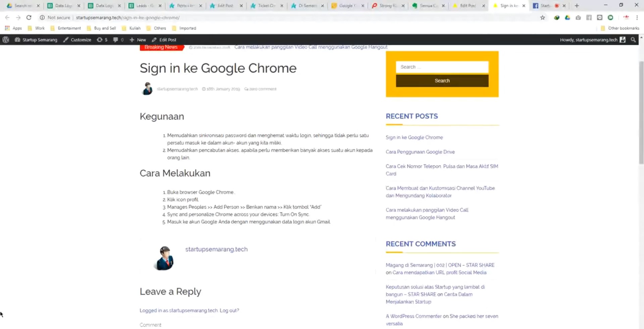Click the sidebar Search button
Image resolution: width=644 pixels, height=329 pixels.
click(442, 81)
